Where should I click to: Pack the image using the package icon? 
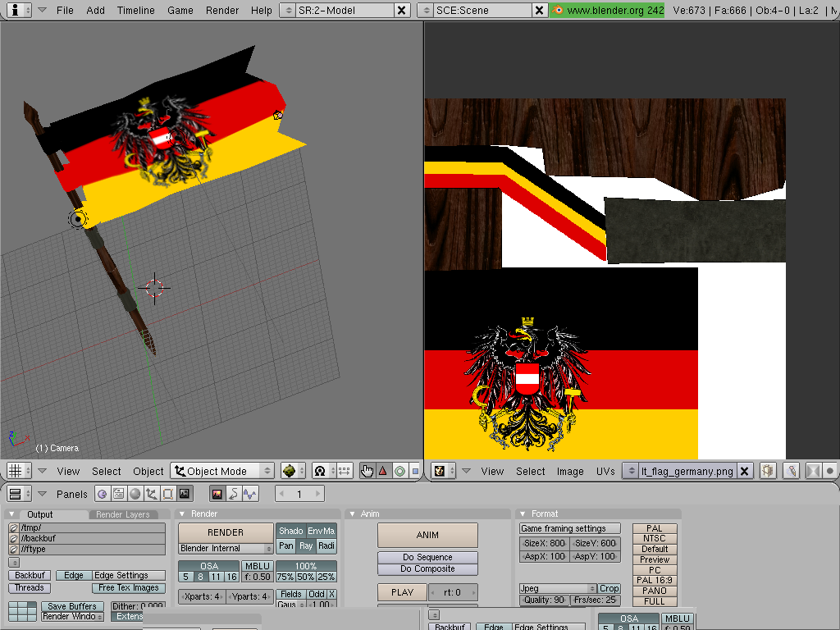click(x=768, y=471)
